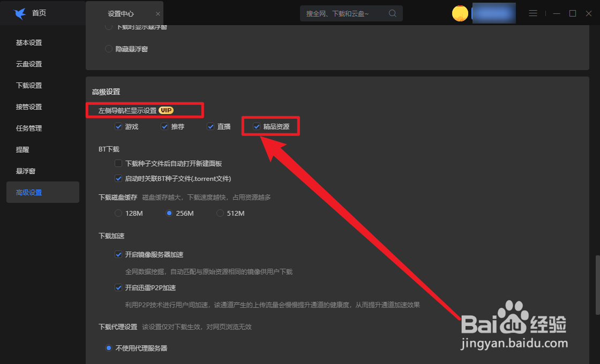Screen dimensions: 600x364
Task: Select the 512M disk cache option
Action: pos(220,213)
